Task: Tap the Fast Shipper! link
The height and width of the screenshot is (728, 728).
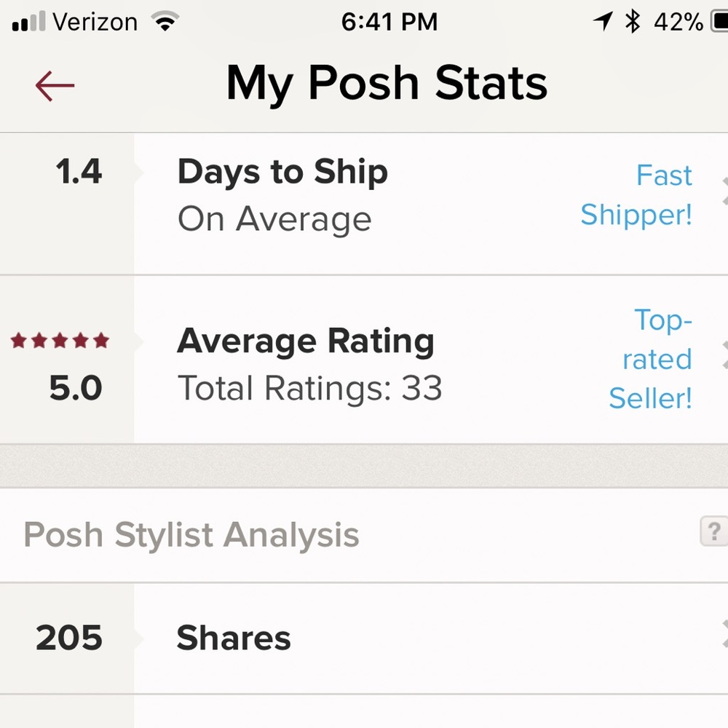Action: coord(636,195)
